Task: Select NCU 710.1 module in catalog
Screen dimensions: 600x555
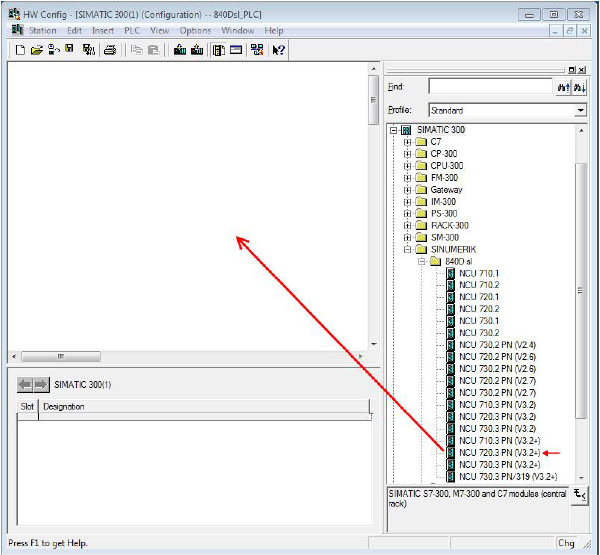Action: click(479, 273)
